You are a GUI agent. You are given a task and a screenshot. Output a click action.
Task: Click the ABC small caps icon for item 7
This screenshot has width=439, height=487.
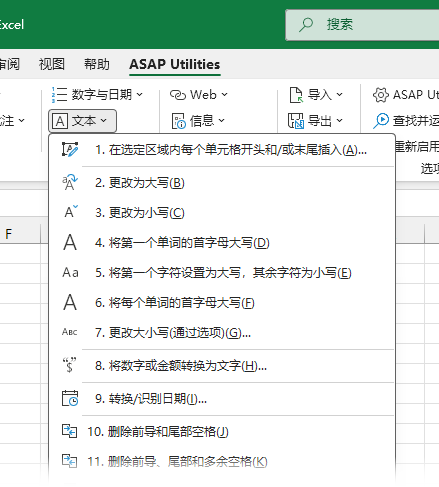(70, 332)
